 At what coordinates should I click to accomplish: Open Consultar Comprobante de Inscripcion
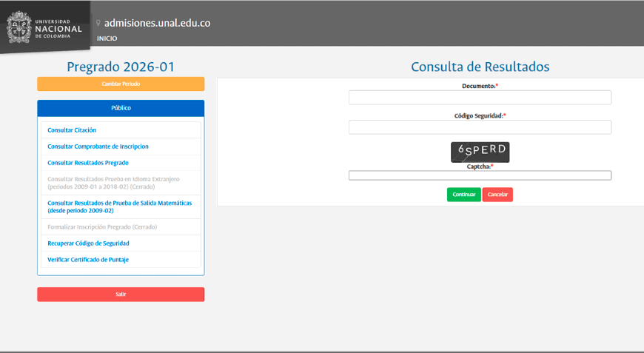pos(98,147)
